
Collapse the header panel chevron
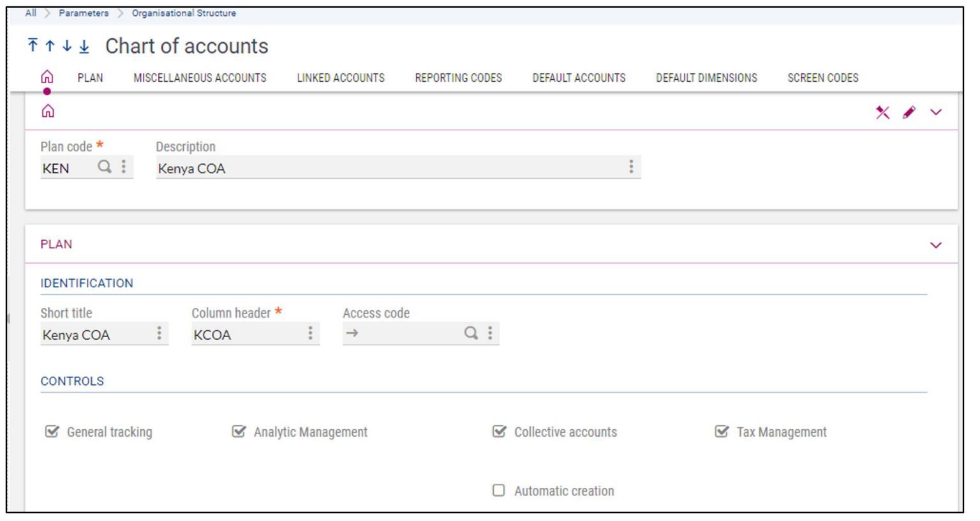coord(935,112)
